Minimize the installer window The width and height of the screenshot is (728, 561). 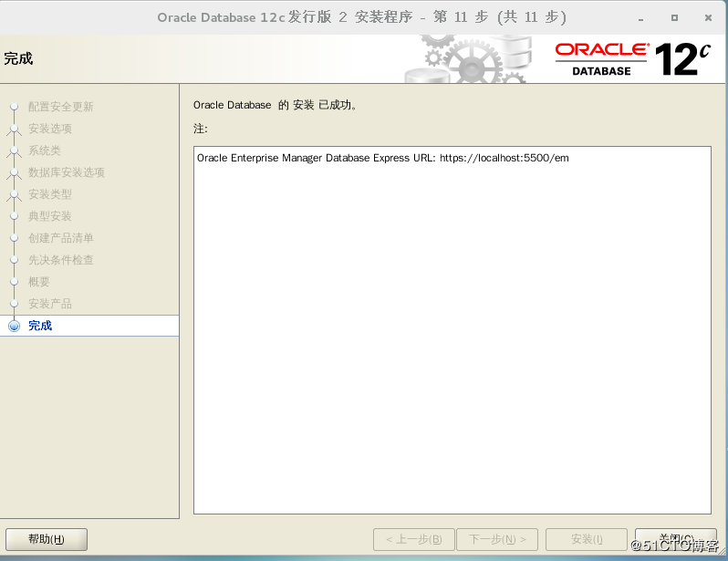[640, 18]
